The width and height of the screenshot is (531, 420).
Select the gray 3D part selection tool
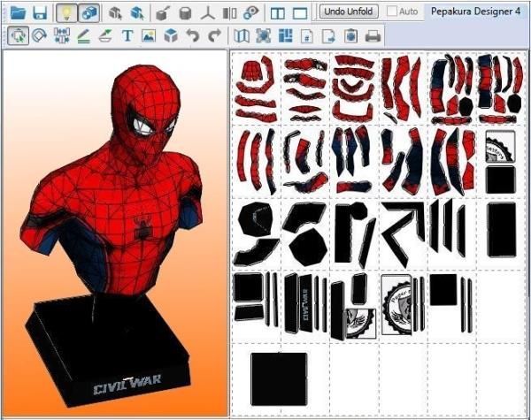tap(115, 13)
